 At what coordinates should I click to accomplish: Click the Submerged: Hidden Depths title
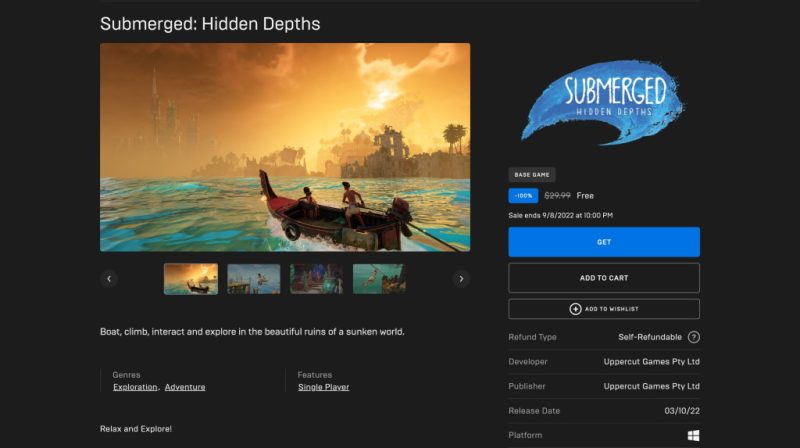[x=210, y=23]
